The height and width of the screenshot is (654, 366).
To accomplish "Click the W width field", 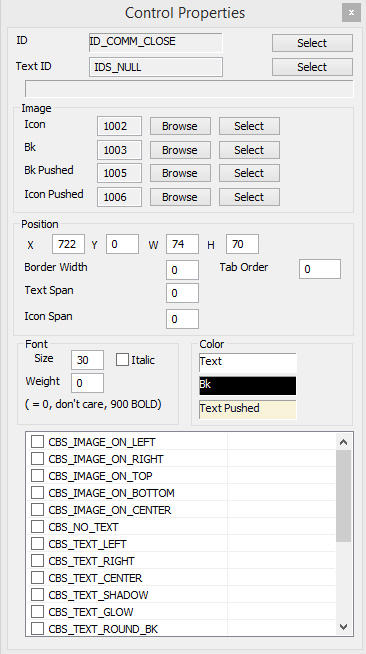I will 182,244.
